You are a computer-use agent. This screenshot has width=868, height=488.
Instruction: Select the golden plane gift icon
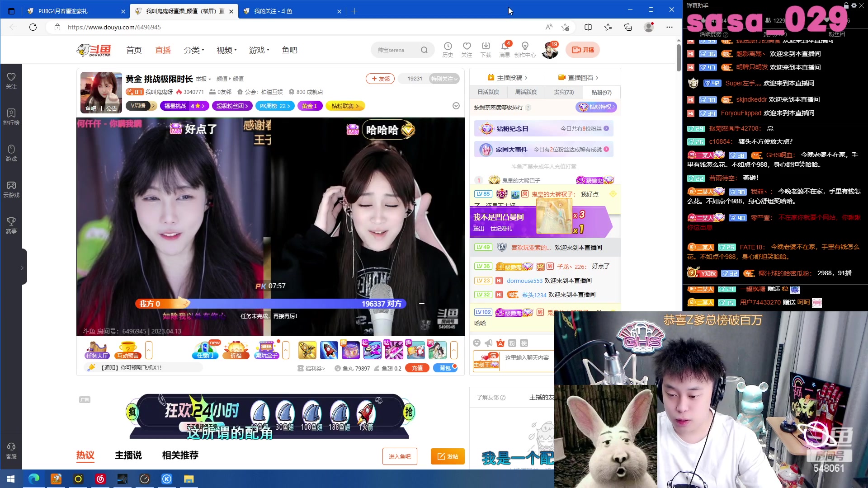click(x=307, y=350)
